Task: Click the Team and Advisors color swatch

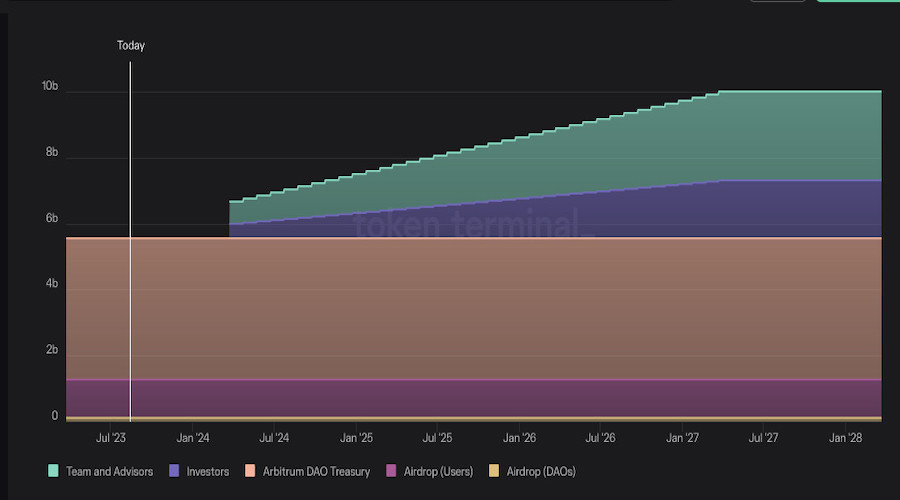Action: [x=53, y=471]
